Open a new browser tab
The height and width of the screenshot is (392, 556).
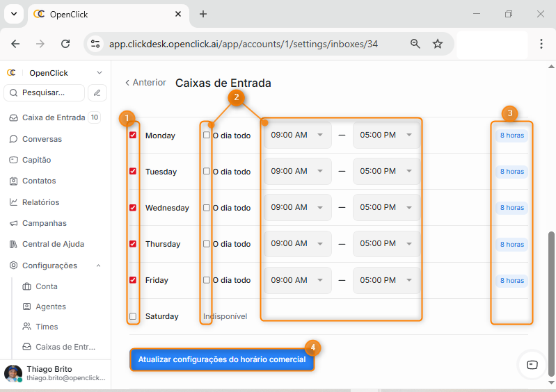click(x=203, y=14)
